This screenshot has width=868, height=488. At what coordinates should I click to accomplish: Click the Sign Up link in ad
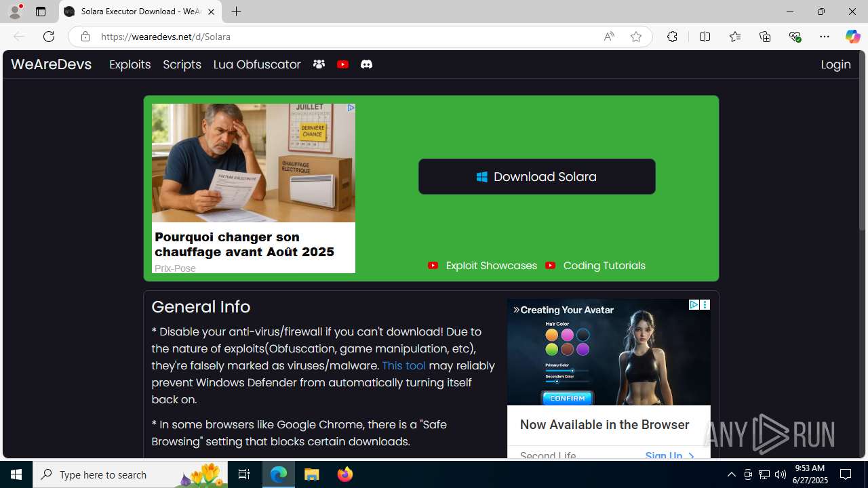669,456
